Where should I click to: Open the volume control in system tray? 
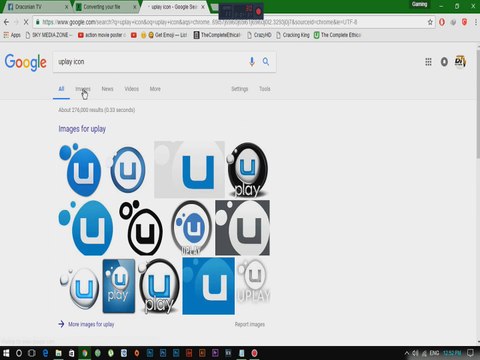coord(415,353)
